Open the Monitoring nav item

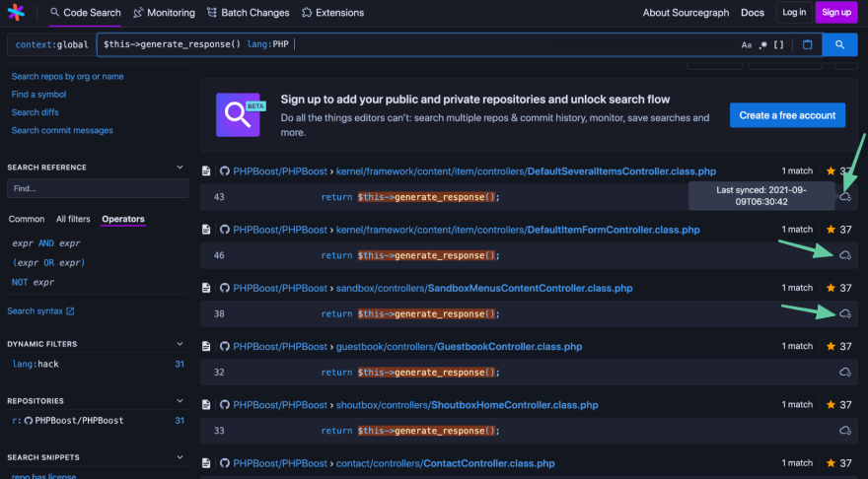pos(165,12)
